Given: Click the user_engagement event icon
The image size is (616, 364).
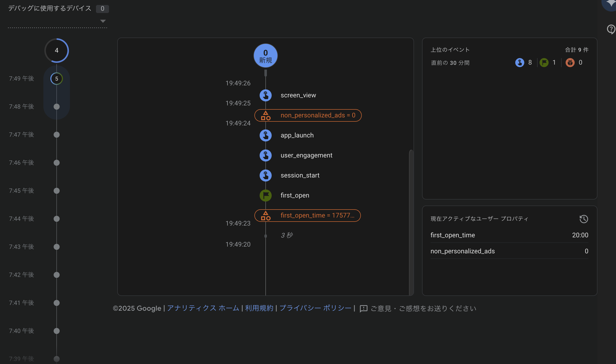Looking at the screenshot, I should coord(266,155).
